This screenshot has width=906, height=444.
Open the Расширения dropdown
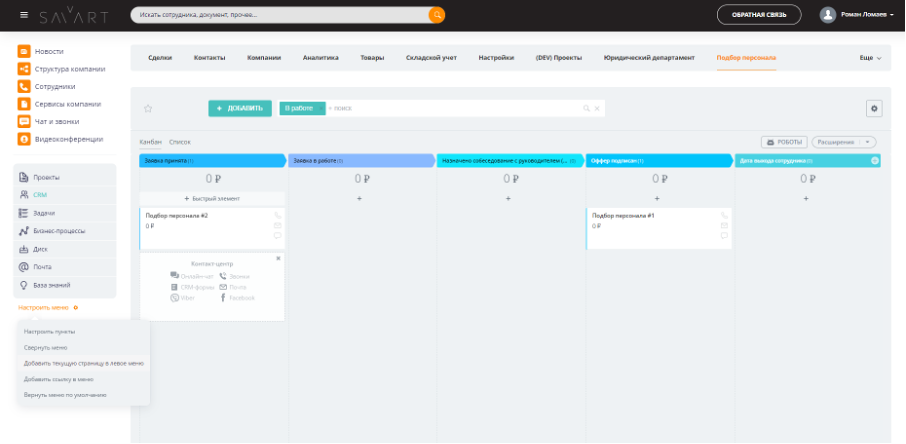pyautogui.click(x=843, y=142)
